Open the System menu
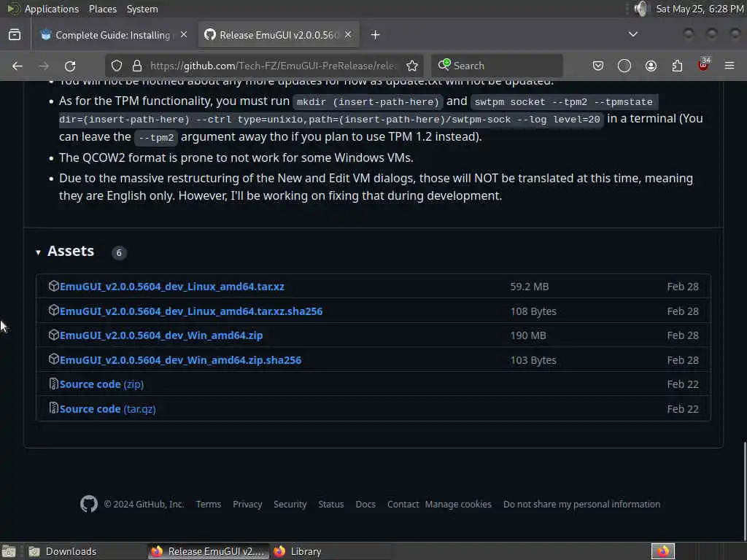747x560 pixels. click(142, 9)
